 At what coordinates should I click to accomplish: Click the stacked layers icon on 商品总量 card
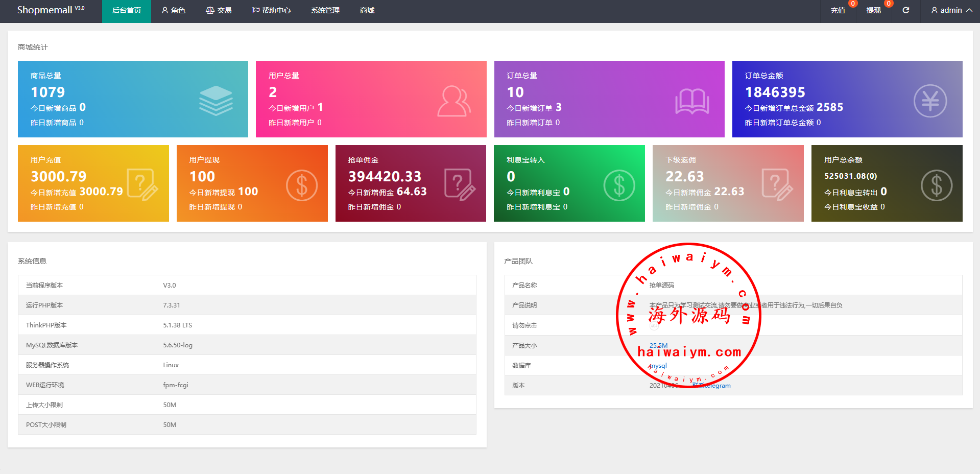tap(216, 101)
